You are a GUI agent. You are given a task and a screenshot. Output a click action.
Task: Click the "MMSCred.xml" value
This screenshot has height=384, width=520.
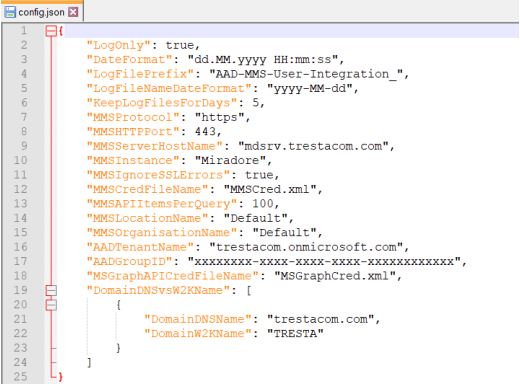pos(270,189)
